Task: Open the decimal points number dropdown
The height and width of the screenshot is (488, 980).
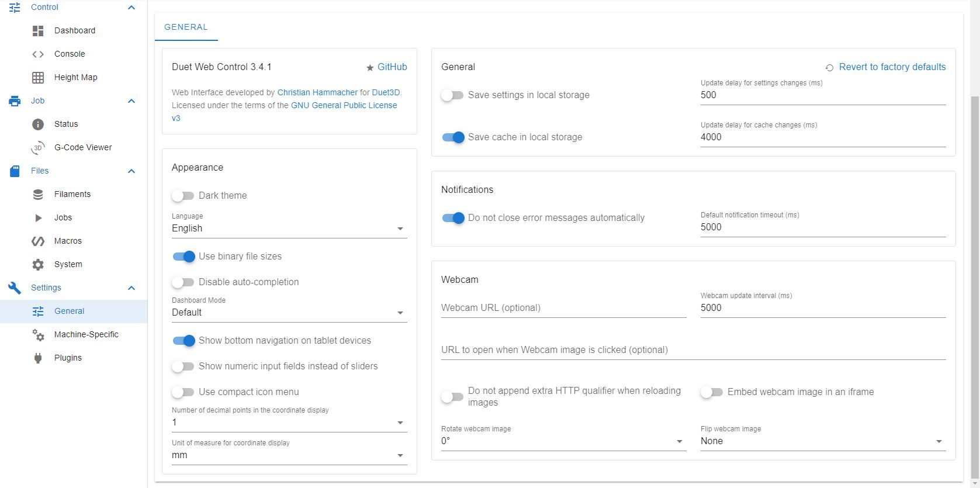Action: click(x=289, y=422)
